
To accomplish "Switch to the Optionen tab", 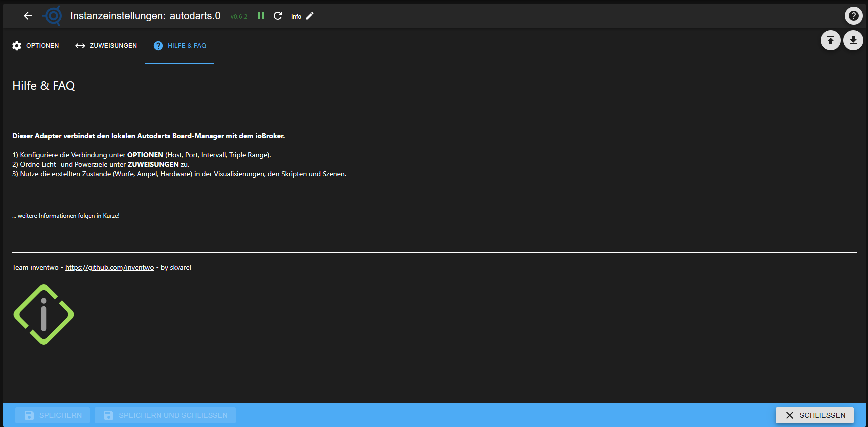I will pyautogui.click(x=35, y=46).
